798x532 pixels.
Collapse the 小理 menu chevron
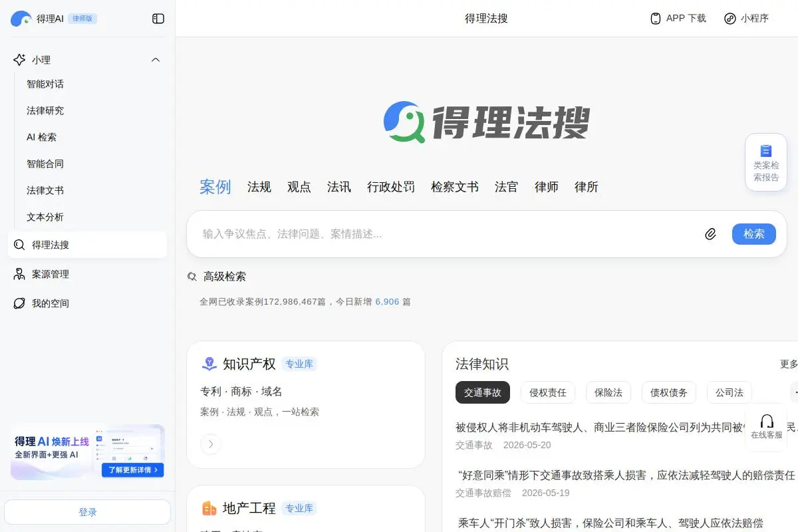[156, 60]
